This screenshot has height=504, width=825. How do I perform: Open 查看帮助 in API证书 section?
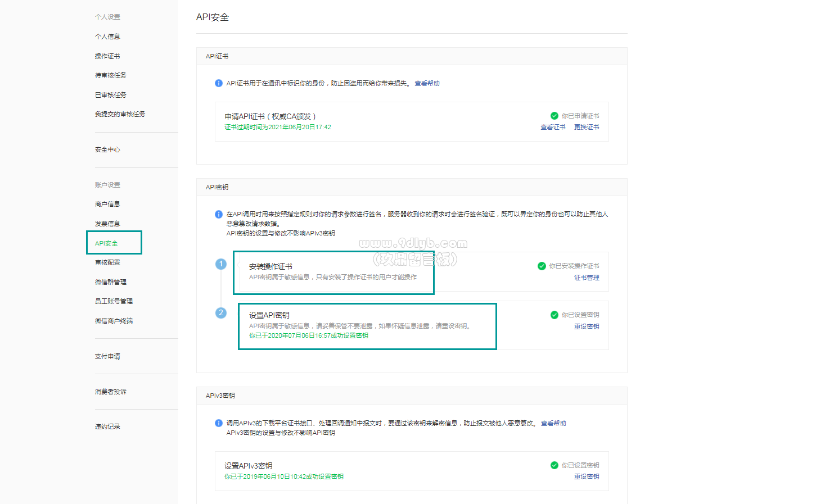(x=427, y=83)
